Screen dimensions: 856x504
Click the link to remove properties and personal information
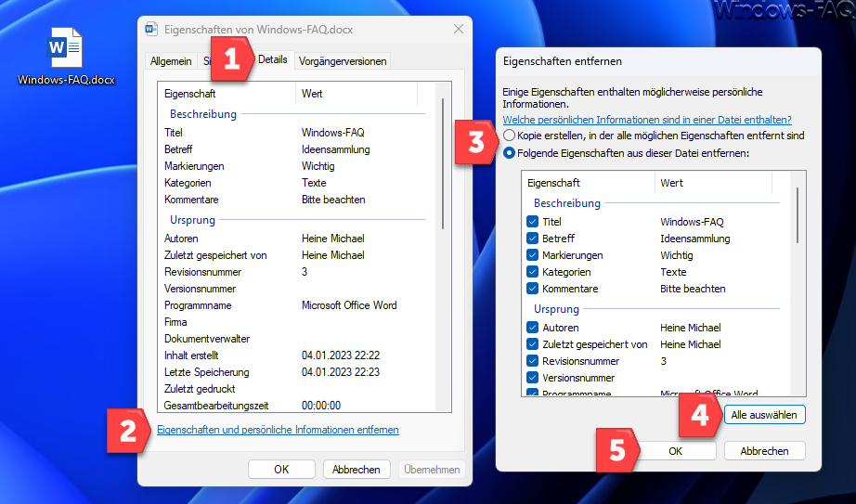tap(278, 430)
